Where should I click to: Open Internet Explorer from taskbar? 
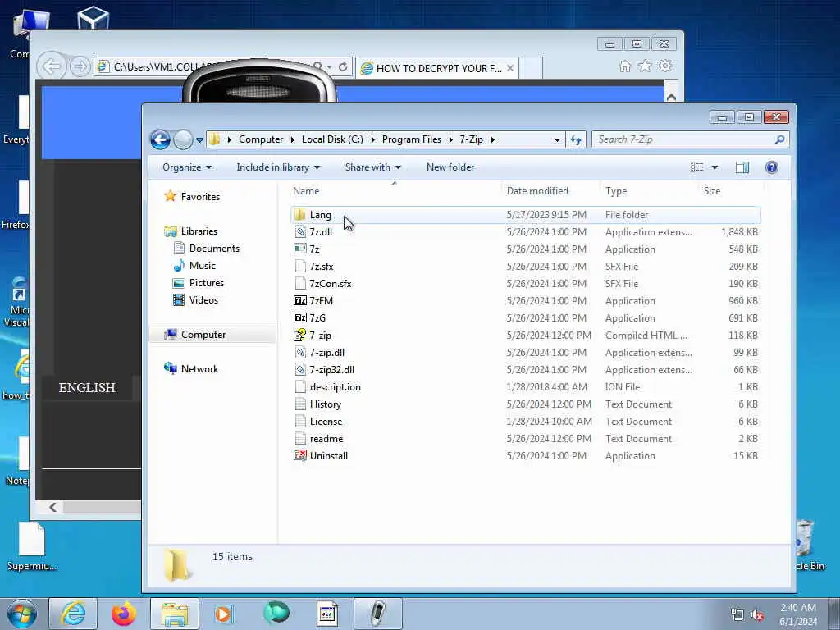73,614
